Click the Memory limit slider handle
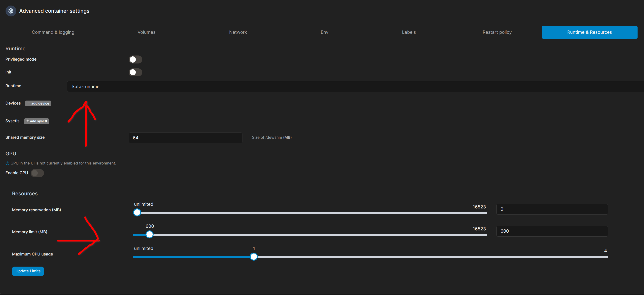This screenshot has height=295, width=644. pos(150,235)
